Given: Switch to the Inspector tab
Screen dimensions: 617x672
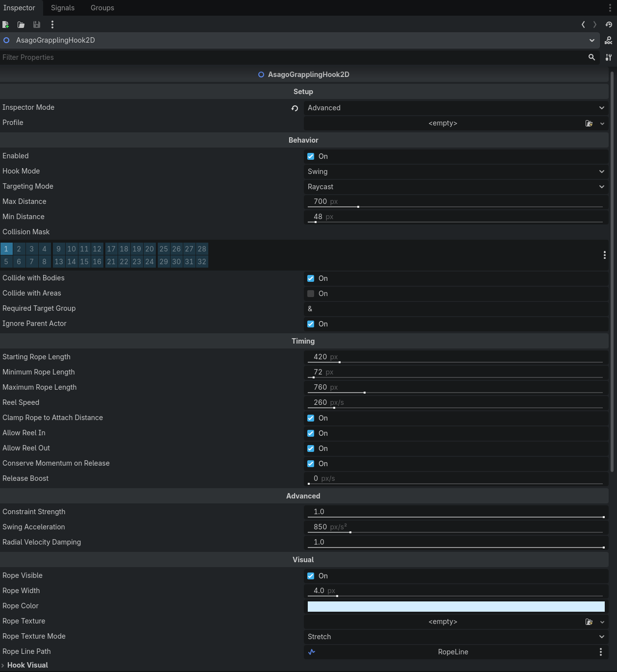Looking at the screenshot, I should click(x=20, y=8).
